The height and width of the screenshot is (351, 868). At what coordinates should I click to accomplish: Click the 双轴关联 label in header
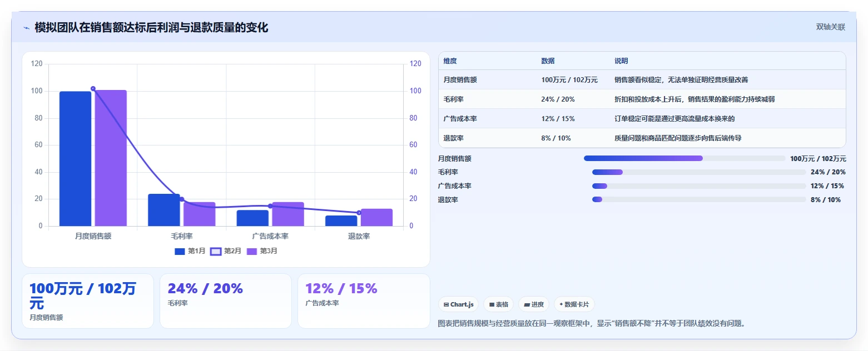[830, 27]
